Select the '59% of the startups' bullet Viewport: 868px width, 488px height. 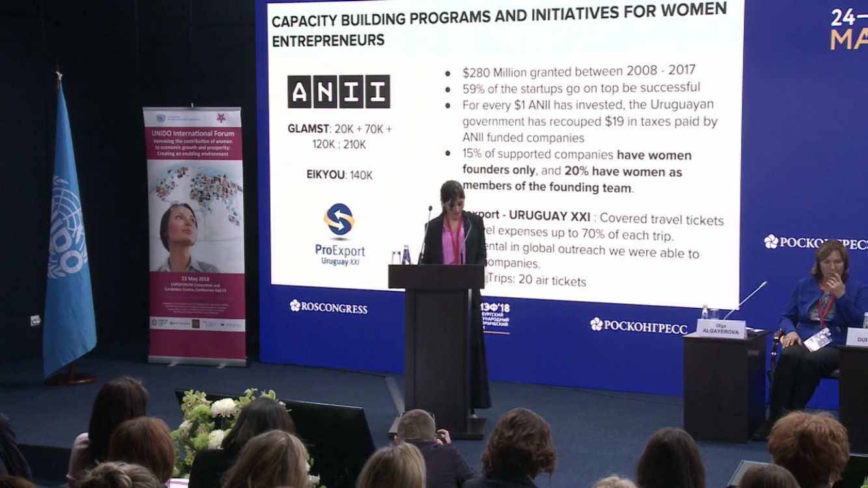pos(581,88)
